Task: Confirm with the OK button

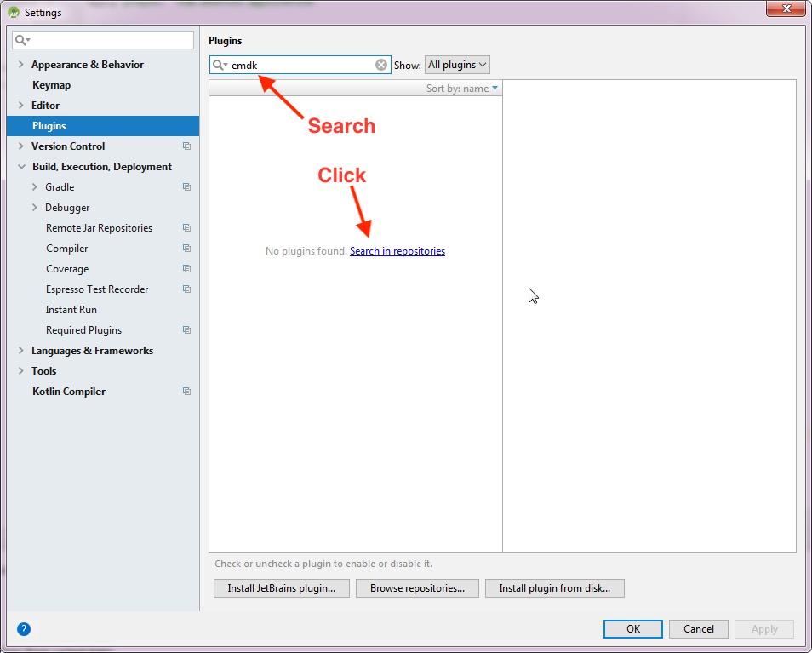Action: tap(632, 629)
